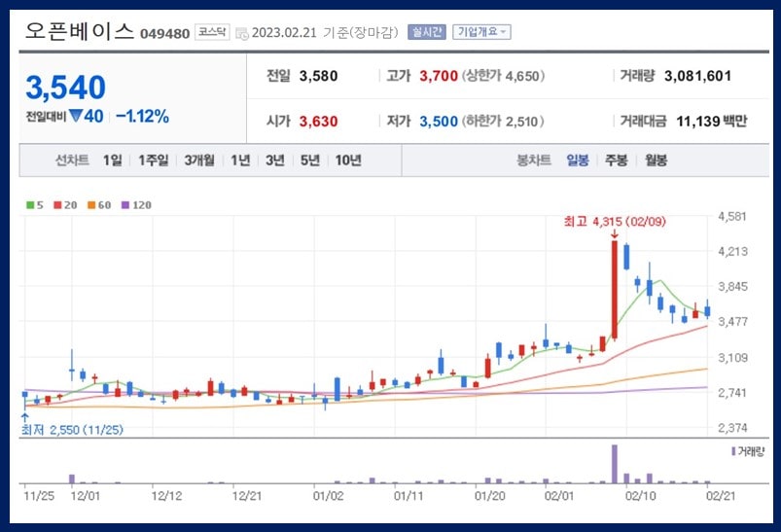Click the 2,741 price axis label

click(732, 393)
